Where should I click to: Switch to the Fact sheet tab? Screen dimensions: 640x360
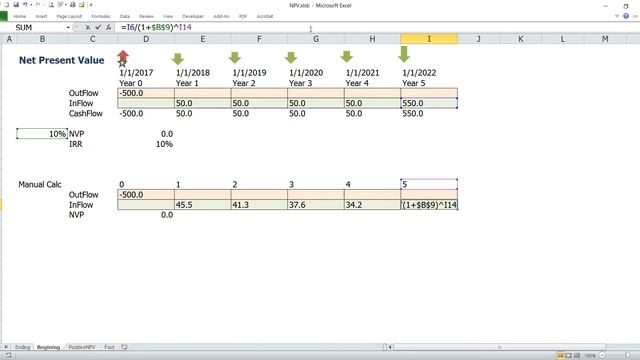(109, 347)
